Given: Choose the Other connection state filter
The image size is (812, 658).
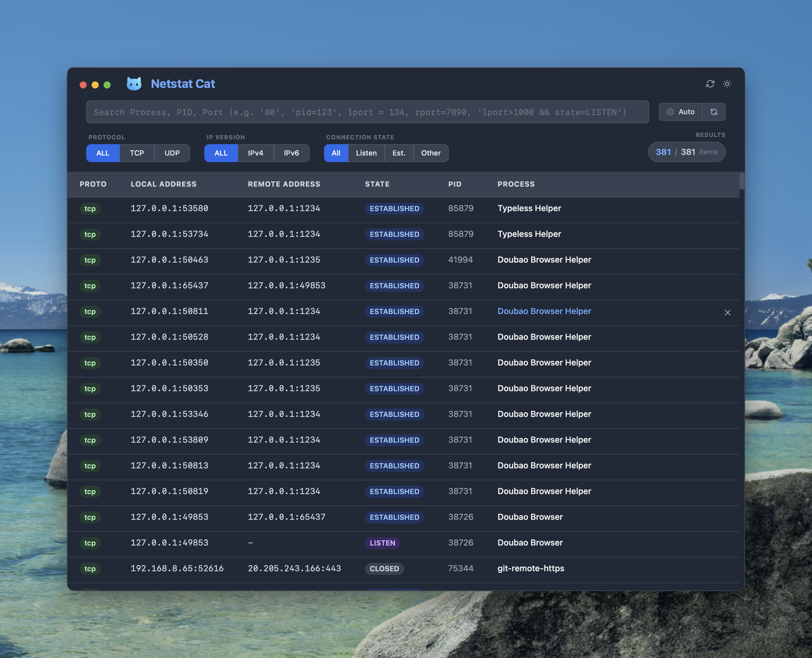Looking at the screenshot, I should [431, 153].
